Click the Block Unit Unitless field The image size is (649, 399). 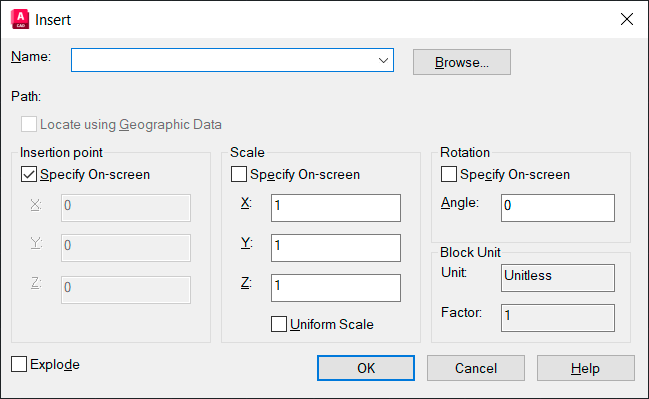tap(558, 278)
